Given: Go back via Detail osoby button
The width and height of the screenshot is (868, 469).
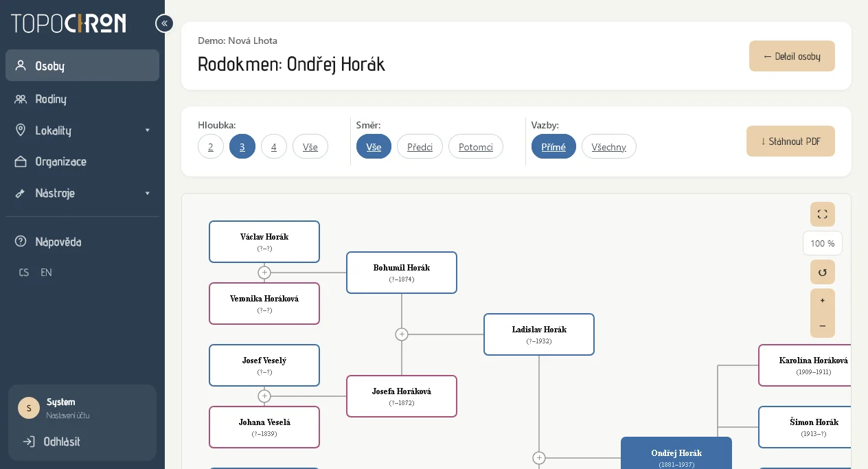Looking at the screenshot, I should point(792,56).
